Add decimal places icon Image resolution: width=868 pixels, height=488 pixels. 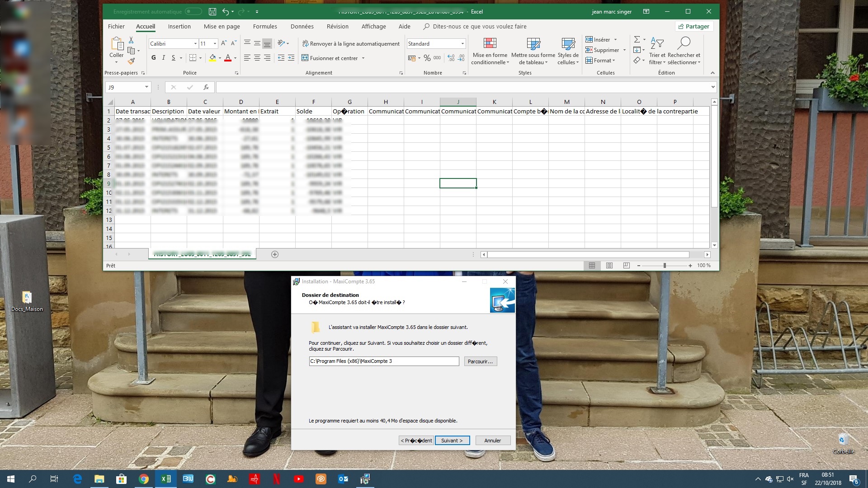point(451,58)
